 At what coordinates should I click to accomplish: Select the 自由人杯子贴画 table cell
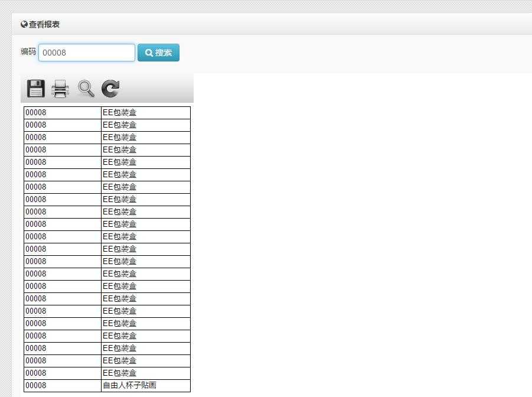tap(146, 385)
